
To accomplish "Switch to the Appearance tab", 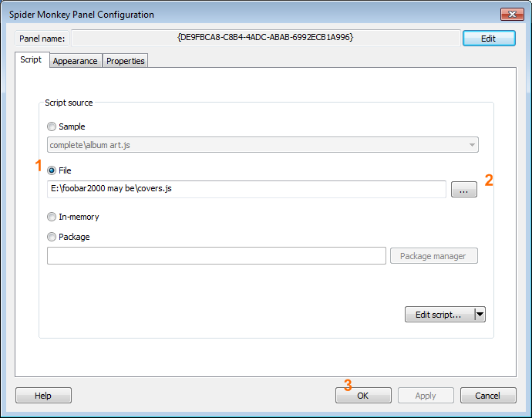I will point(75,61).
